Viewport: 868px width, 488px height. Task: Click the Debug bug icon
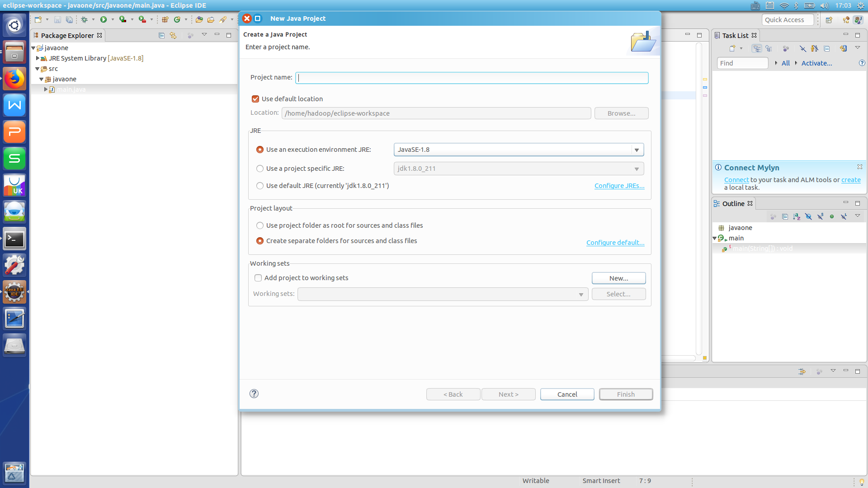pos(84,19)
